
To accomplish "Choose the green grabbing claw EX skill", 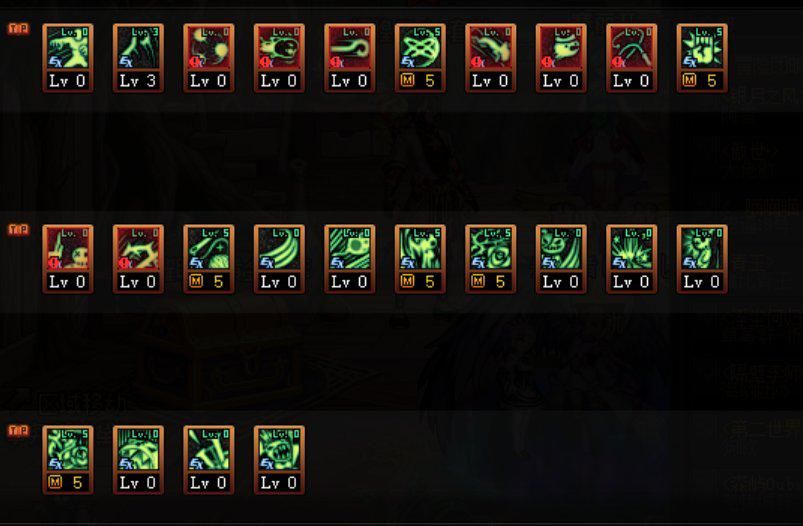I will [68, 58].
